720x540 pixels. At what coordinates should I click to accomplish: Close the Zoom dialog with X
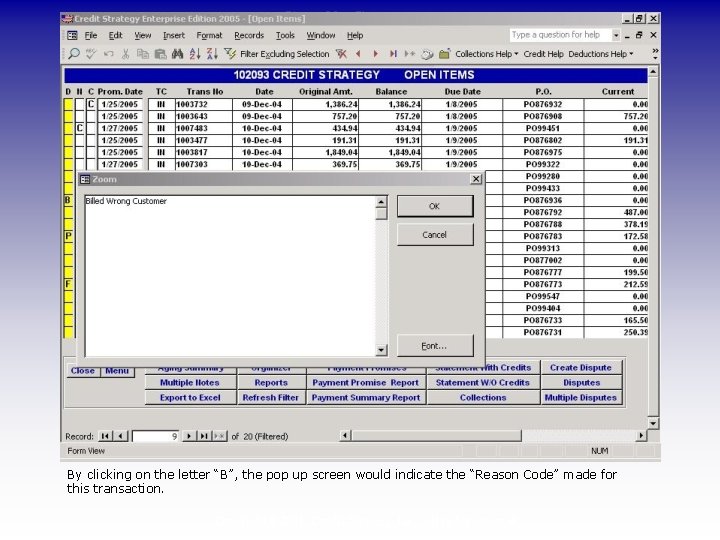click(477, 179)
